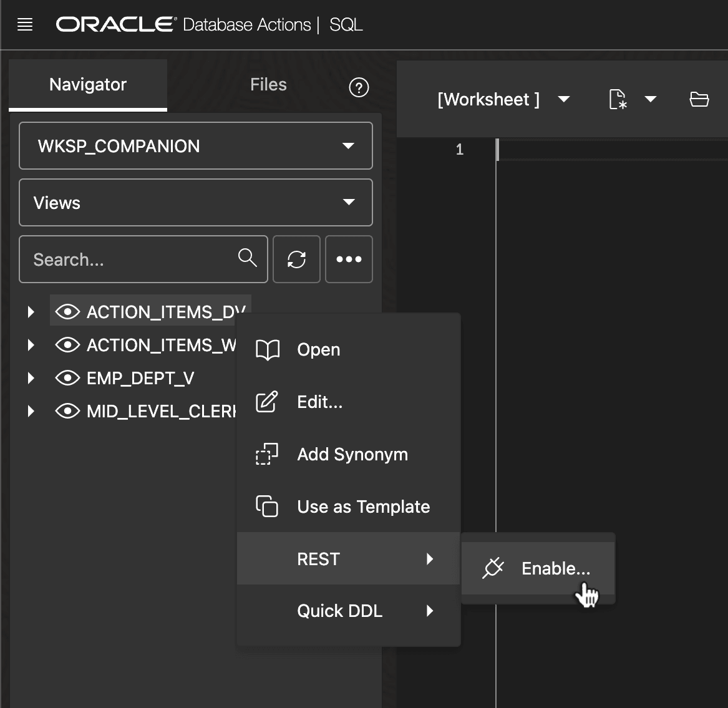The height and width of the screenshot is (708, 728).
Task: Click the eye icon beside MID_LEVEL_CLERK
Action: [68, 411]
